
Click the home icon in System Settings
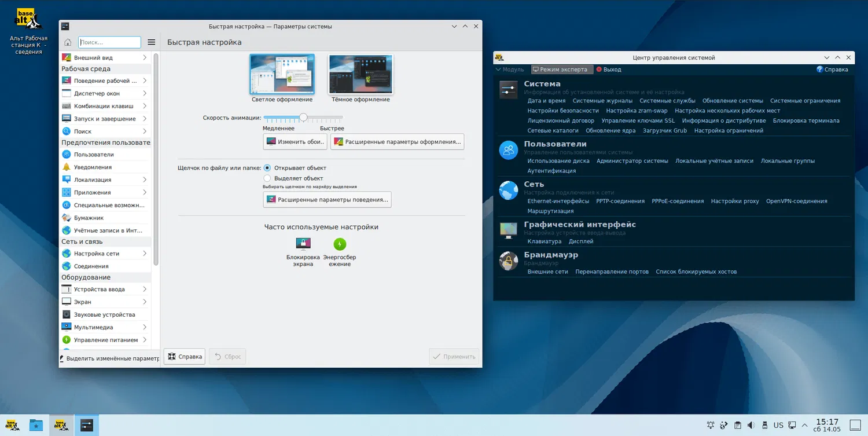(68, 42)
